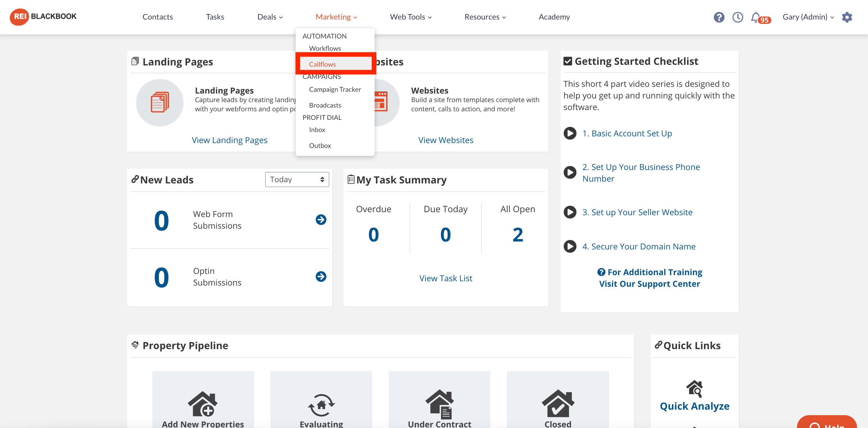Click the Quick Analyze house magnifier icon
This screenshot has width=868, height=428.
(x=694, y=389)
